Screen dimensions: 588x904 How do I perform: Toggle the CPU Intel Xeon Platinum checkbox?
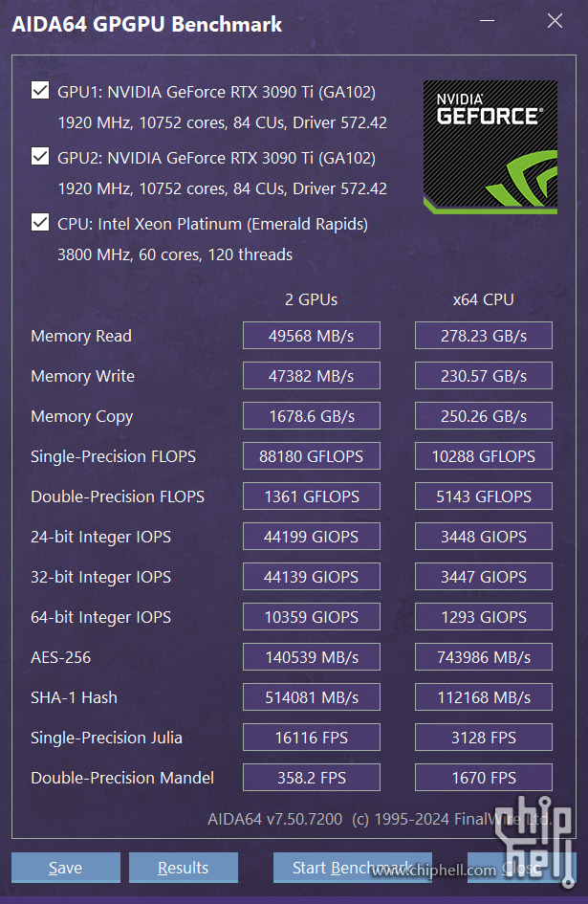point(40,223)
